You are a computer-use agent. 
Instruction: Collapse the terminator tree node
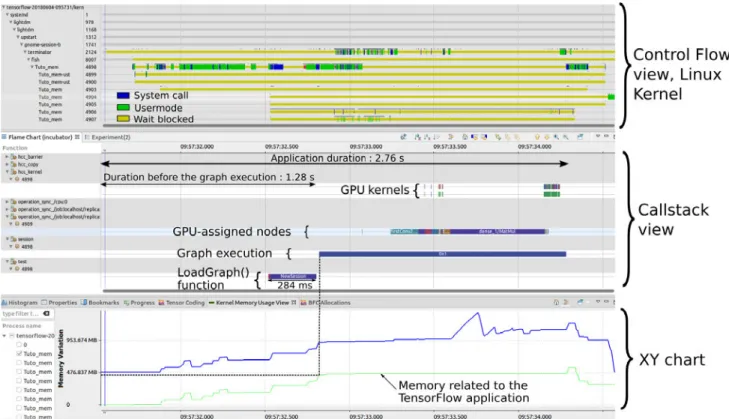coord(25,52)
